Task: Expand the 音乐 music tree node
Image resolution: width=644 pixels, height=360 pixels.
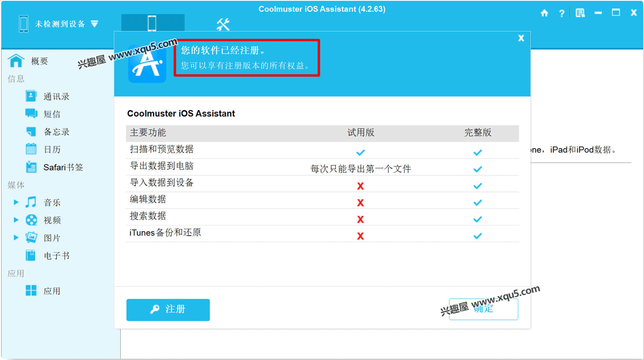Action: click(16, 202)
